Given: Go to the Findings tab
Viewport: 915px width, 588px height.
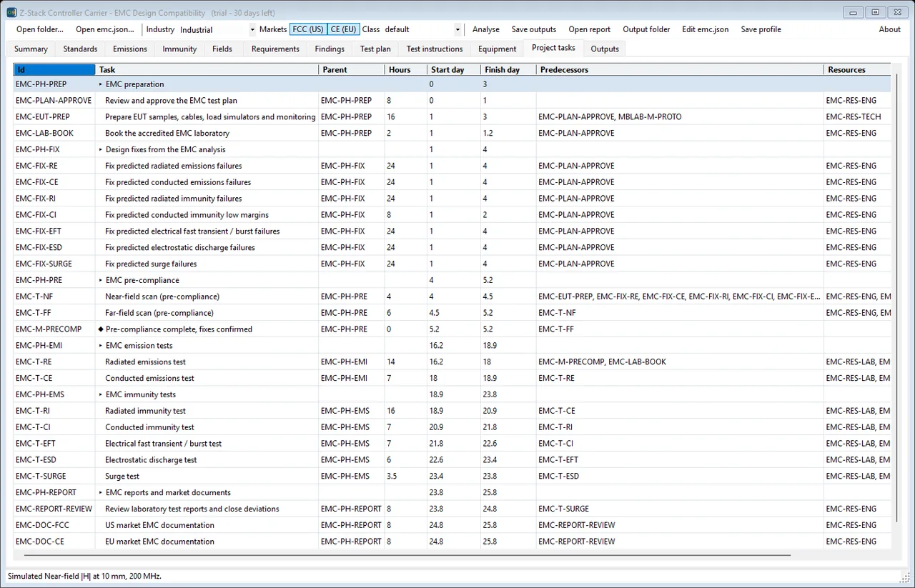Looking at the screenshot, I should 330,49.
